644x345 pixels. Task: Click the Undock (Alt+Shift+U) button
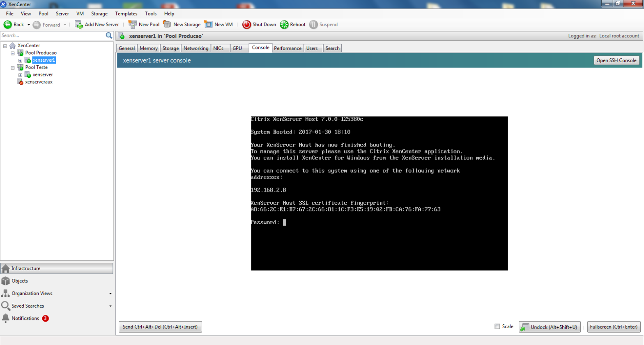[550, 327]
